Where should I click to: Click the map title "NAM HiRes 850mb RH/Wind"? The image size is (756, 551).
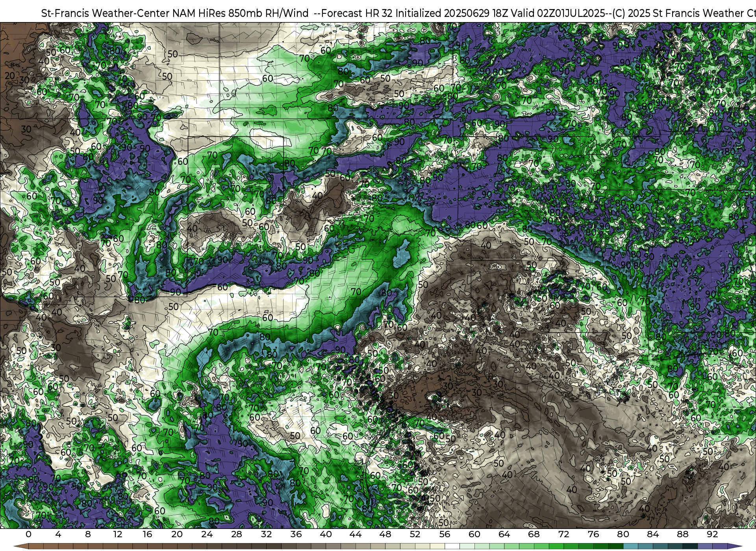(x=240, y=13)
